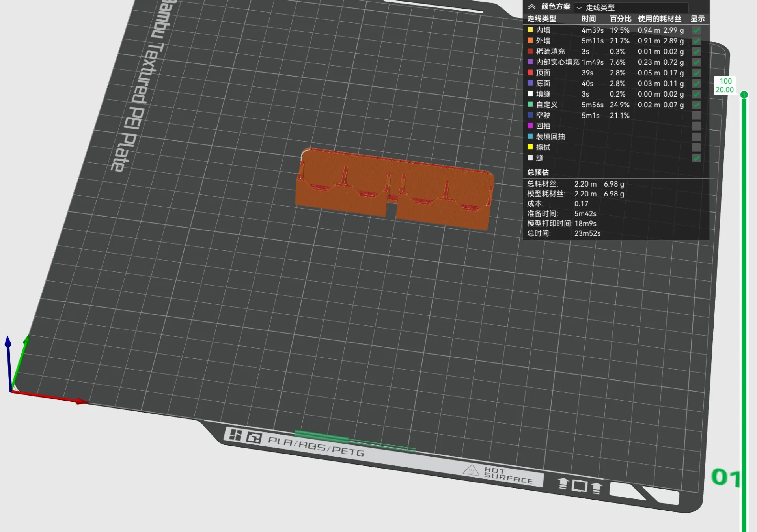
Task: Click the layer slider label showing 100 / 20.00
Action: (x=725, y=86)
